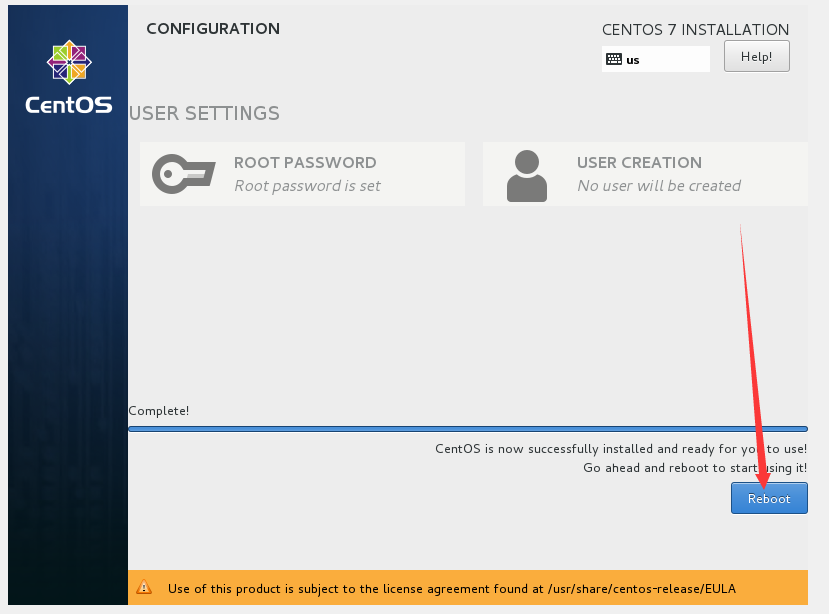Select the us keyboard layout field
Image resolution: width=829 pixels, height=614 pixels.
656,59
